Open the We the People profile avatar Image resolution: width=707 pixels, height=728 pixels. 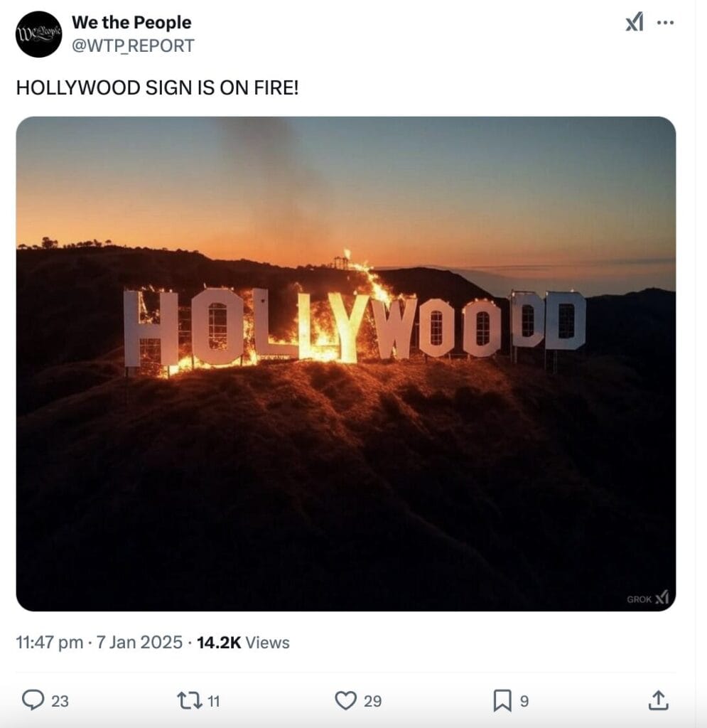(x=38, y=34)
